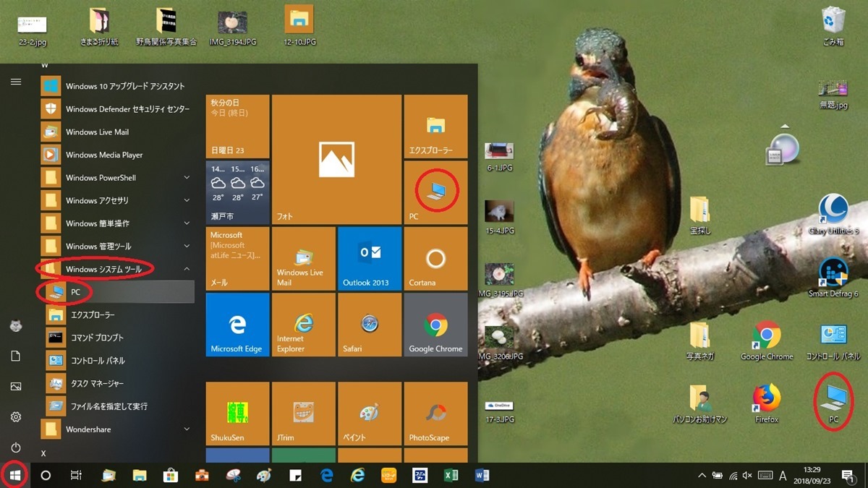This screenshot has width=868, height=488.
Task: Open Cortana search circle on the taskbar
Action: 46,475
